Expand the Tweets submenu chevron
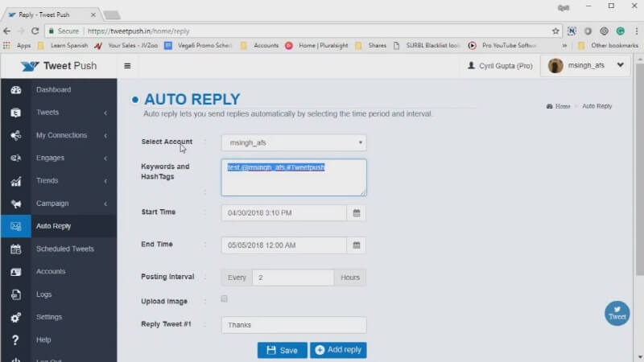 [x=105, y=113]
